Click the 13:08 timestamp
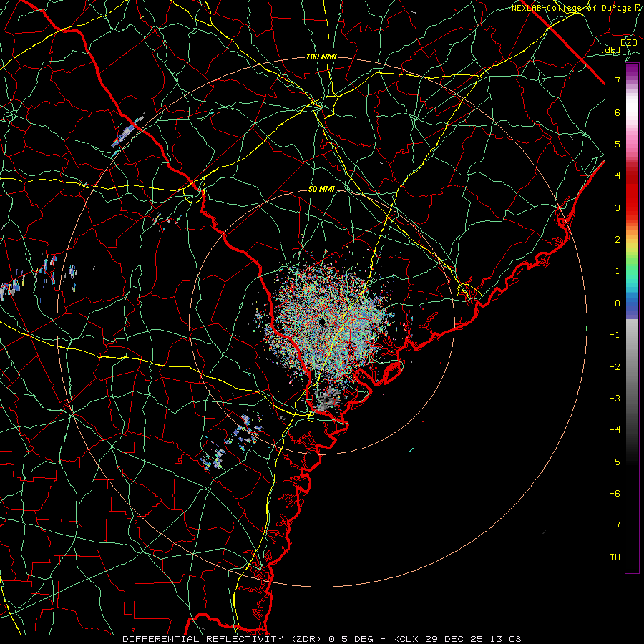Image resolution: width=644 pixels, height=644 pixels. point(507,639)
